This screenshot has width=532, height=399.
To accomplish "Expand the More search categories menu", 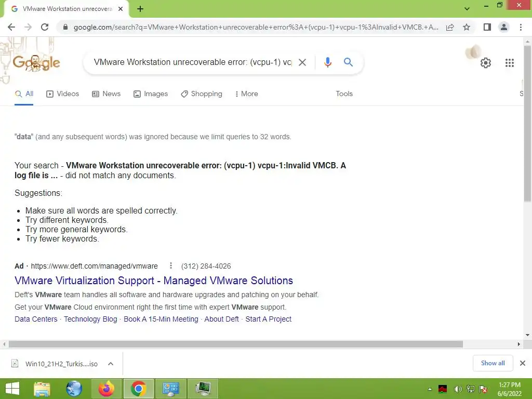I will click(x=246, y=94).
